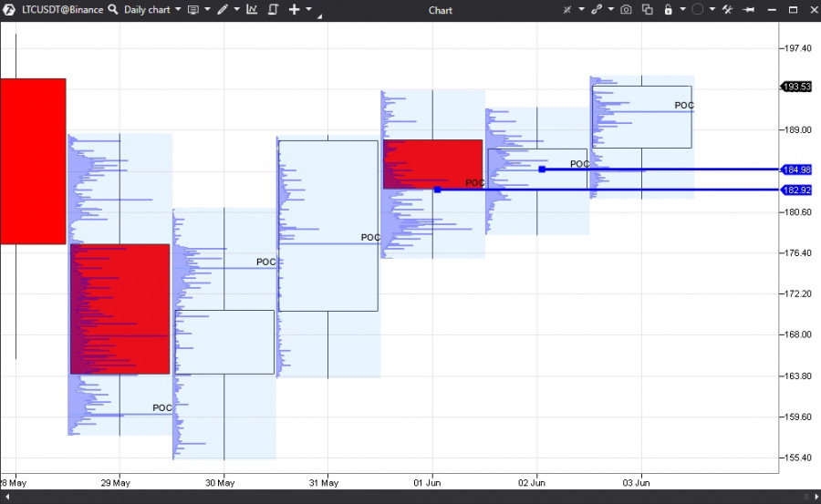Click the plus add icon

(x=295, y=9)
